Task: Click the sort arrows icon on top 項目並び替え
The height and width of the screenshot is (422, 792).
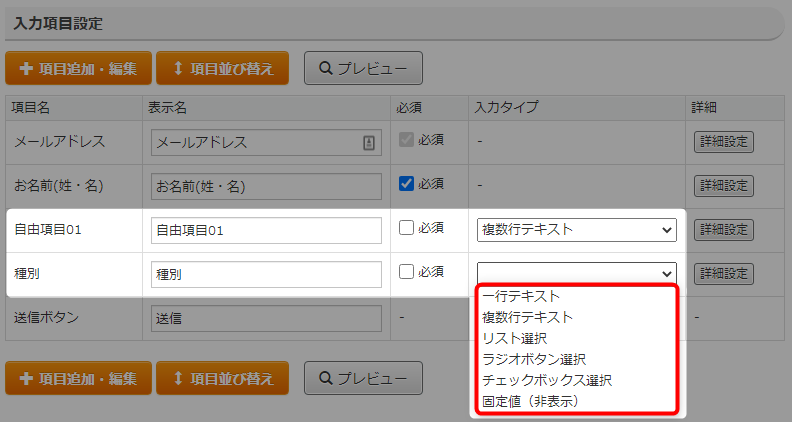Action: coord(178,68)
